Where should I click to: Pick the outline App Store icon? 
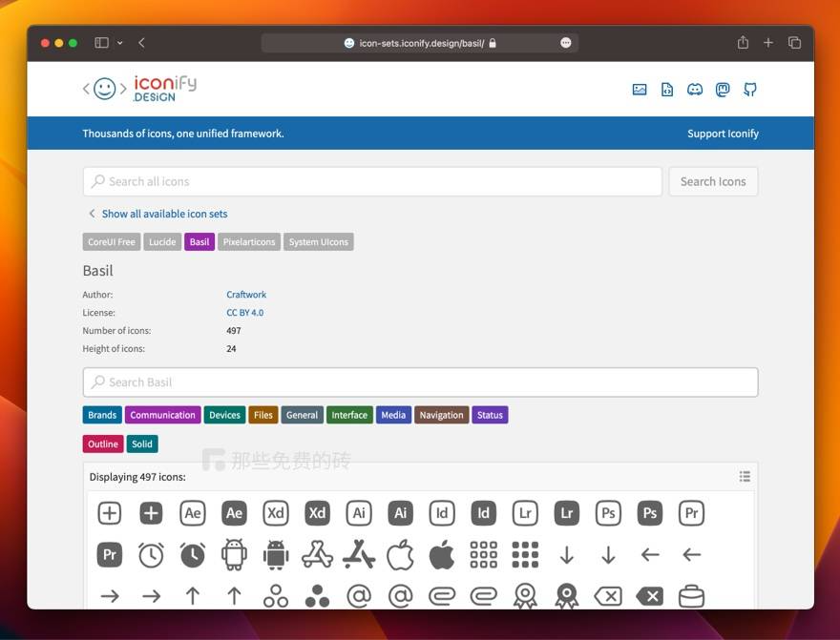[317, 554]
